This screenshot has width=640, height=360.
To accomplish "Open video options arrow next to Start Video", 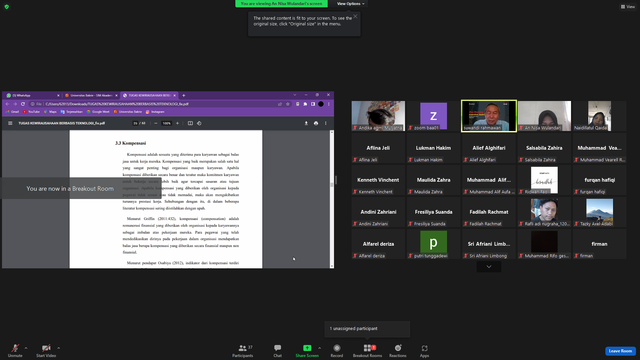I will click(x=58, y=348).
